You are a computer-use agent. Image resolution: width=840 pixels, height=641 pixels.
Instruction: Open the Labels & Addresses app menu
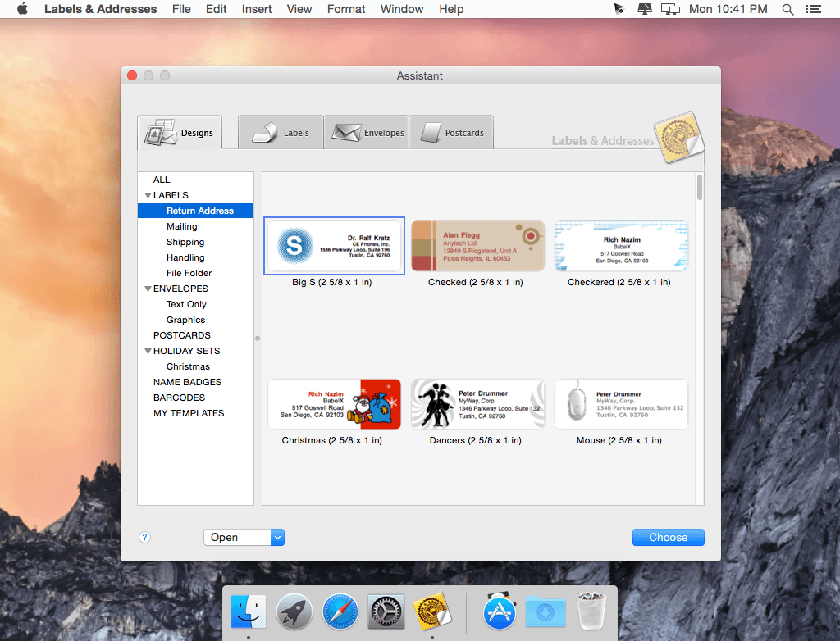100,9
